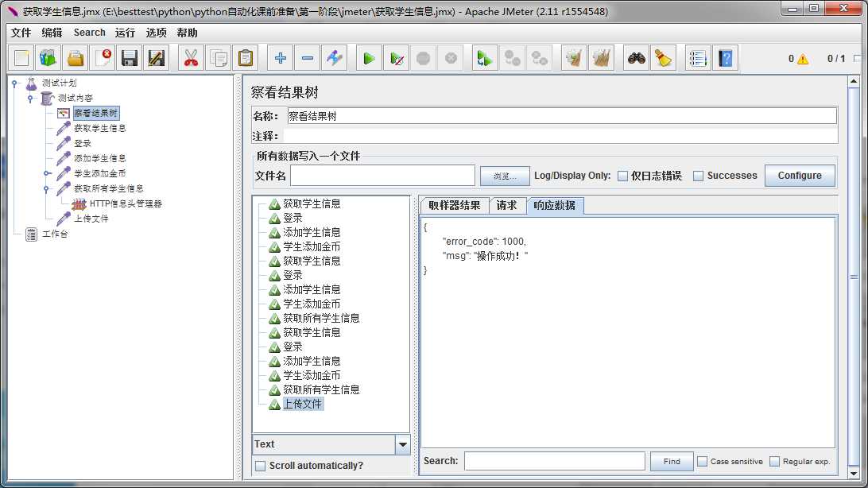Collapse the 测试内容 tree node
Viewport: 868px width, 488px height.
pyautogui.click(x=30, y=99)
